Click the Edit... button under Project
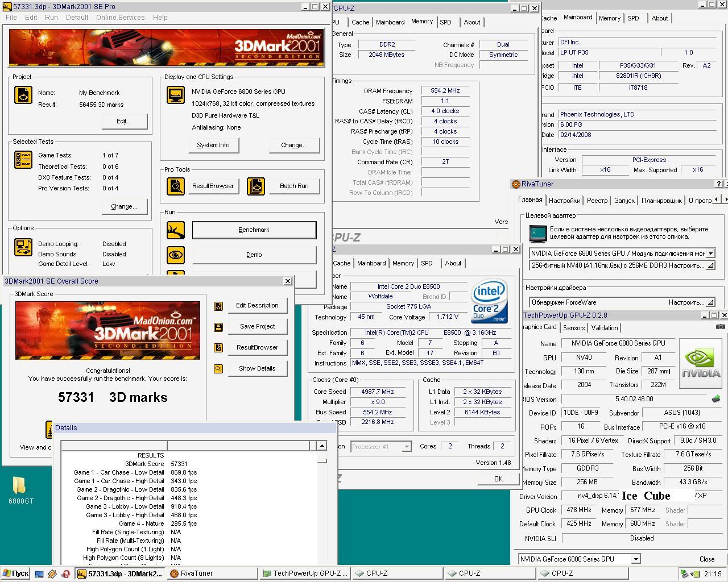The height and width of the screenshot is (582, 728). (125, 121)
